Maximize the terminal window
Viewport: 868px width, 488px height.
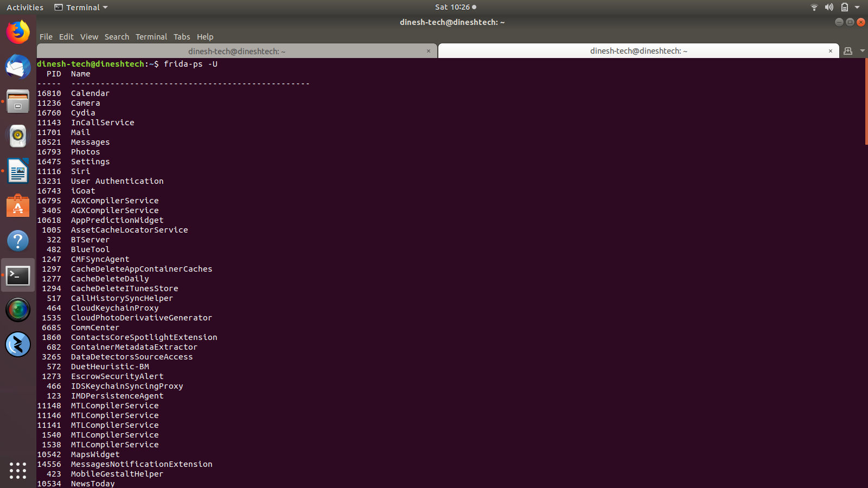pos(850,22)
